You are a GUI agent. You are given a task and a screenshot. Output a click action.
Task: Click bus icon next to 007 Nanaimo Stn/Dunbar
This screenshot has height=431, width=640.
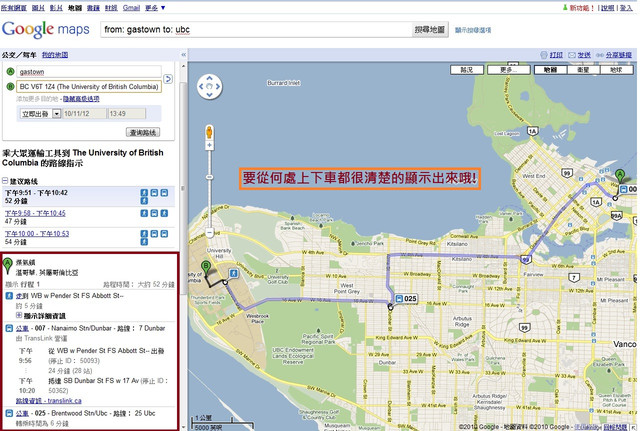[9, 328]
